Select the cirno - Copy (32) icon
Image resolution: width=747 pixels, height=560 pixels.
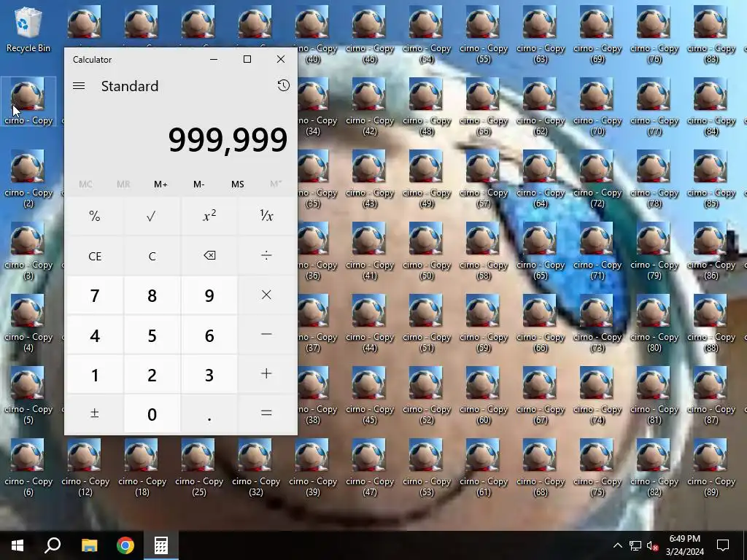coord(256,467)
